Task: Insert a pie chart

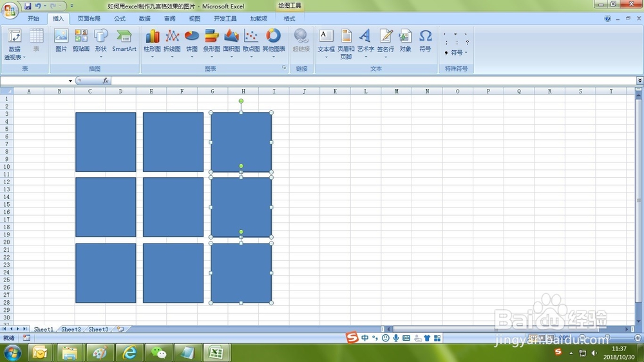Action: pos(192,43)
